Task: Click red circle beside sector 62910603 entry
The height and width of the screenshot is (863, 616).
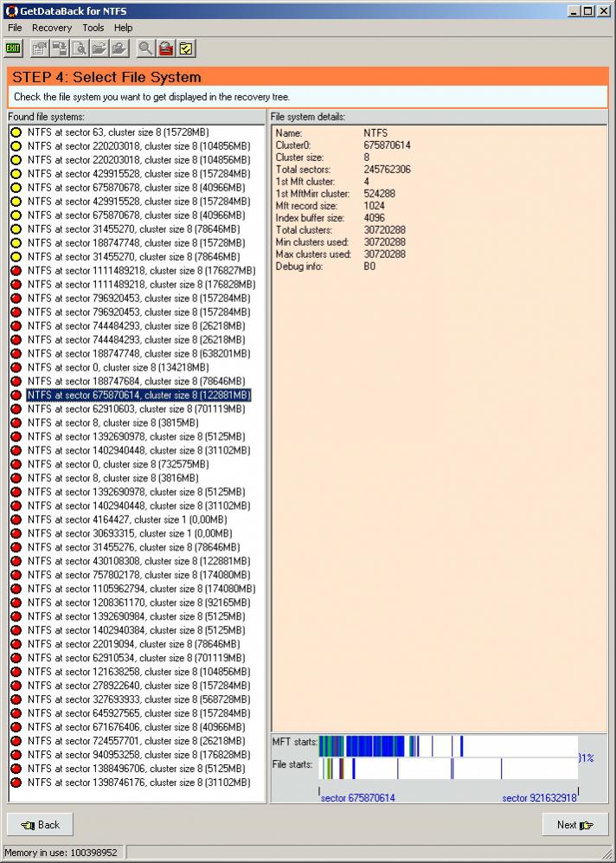Action: point(16,409)
